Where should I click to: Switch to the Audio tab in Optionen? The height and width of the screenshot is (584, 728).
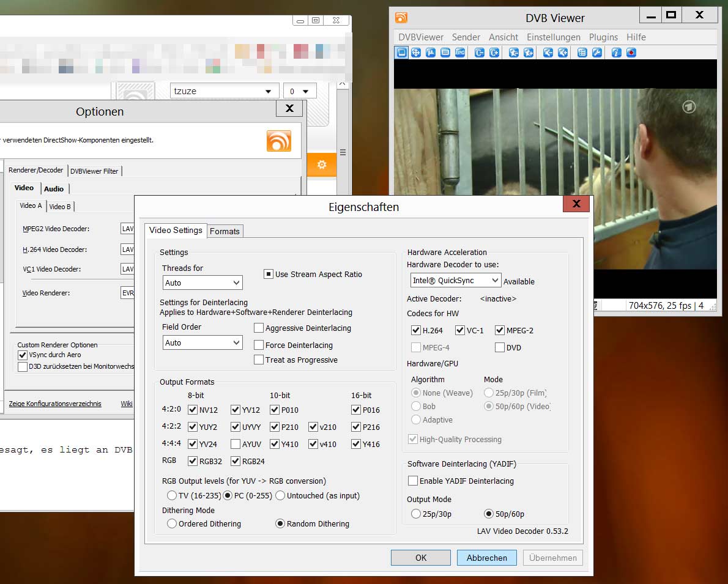pos(54,189)
